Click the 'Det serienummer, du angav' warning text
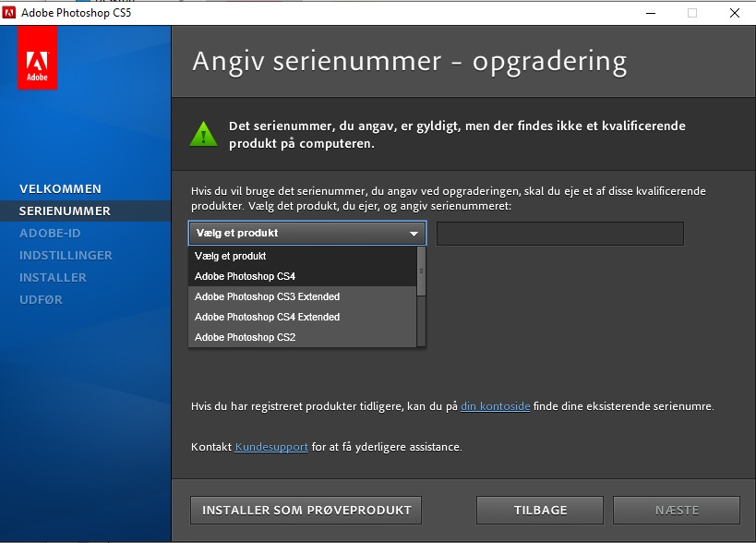The width and height of the screenshot is (756, 543). tap(457, 135)
